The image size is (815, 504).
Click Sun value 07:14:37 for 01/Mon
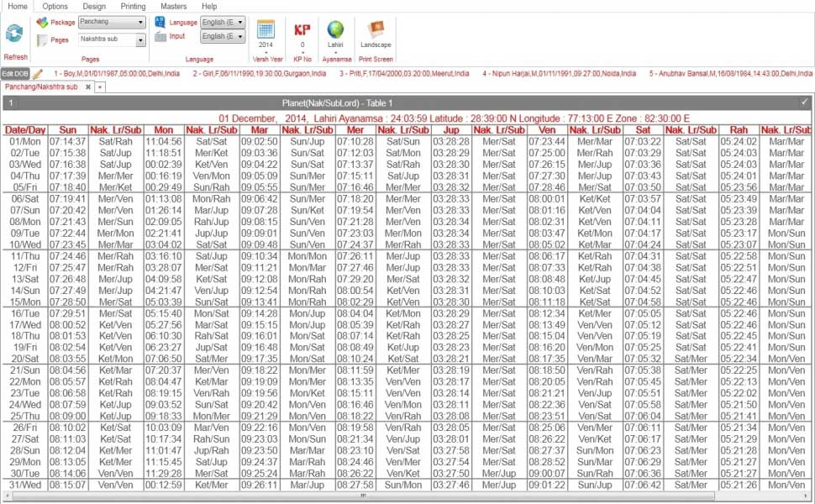pos(67,141)
